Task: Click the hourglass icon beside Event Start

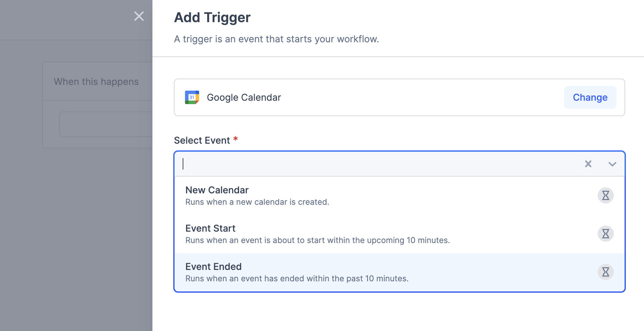Action: pos(605,234)
